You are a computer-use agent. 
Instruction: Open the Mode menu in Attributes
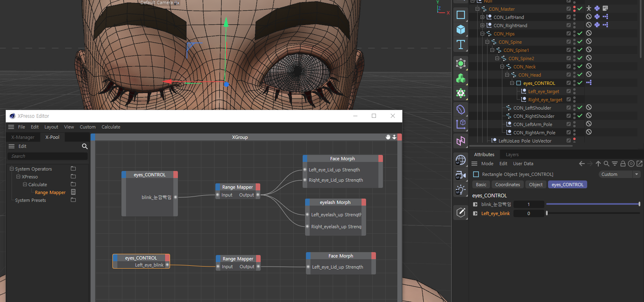pyautogui.click(x=487, y=164)
